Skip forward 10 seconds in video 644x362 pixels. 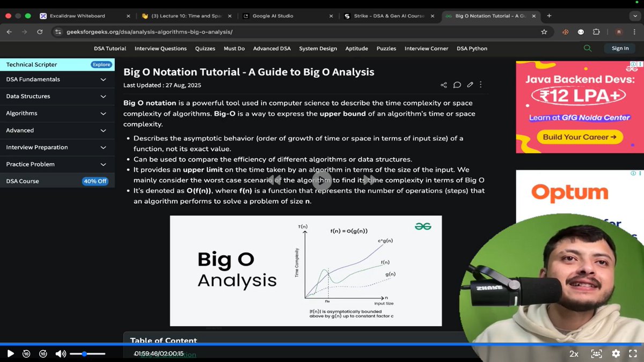pyautogui.click(x=43, y=353)
